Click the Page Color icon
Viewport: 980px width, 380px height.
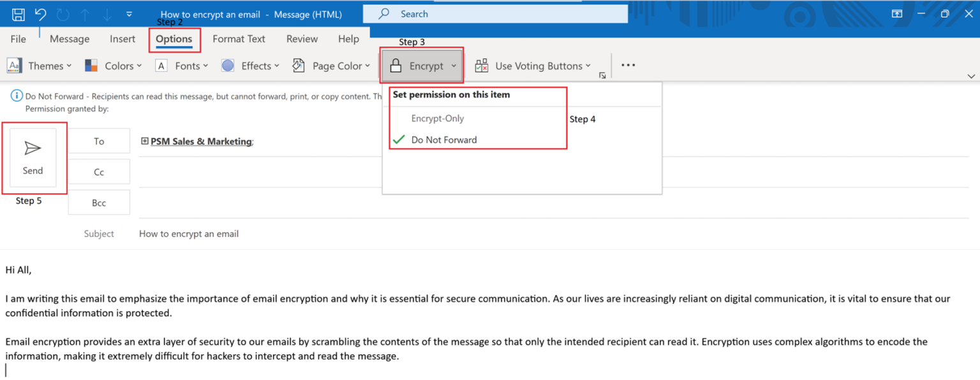click(298, 65)
